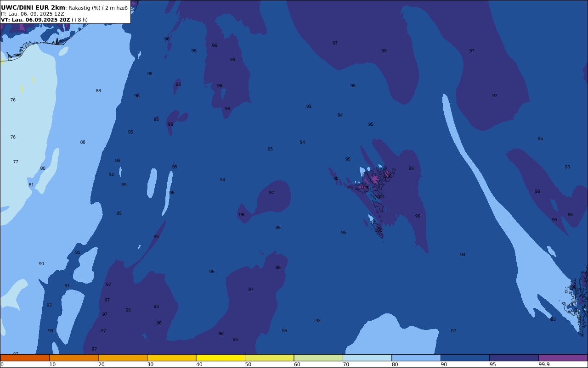Click the legend tick label "0"
Viewport: 588px width, 368px height.
(2, 364)
